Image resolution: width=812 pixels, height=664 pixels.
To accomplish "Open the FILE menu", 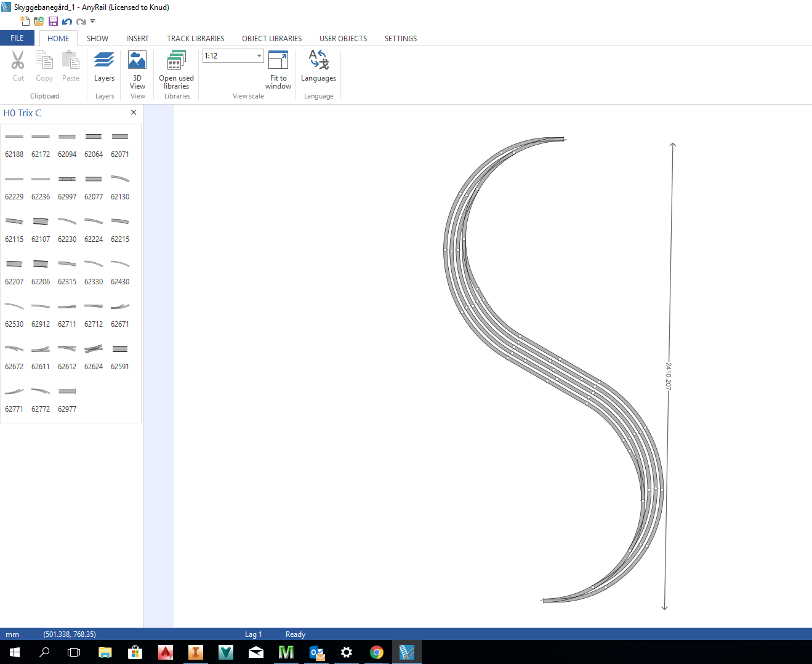I will point(17,38).
